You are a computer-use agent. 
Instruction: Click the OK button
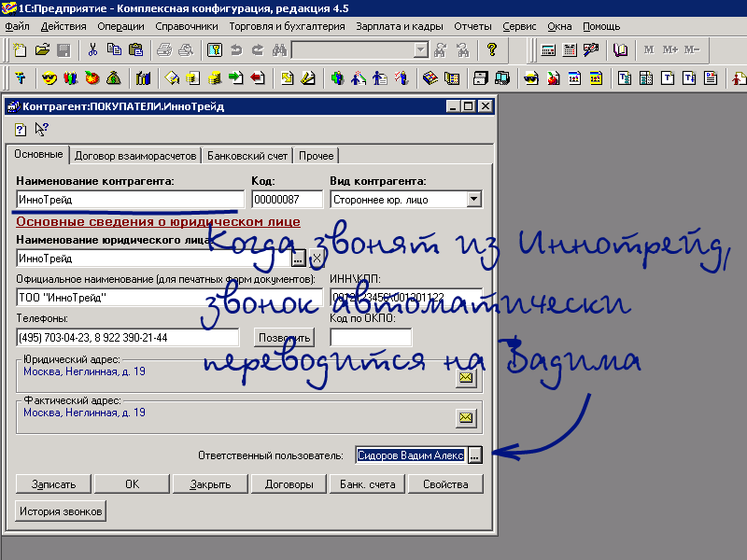tap(132, 484)
